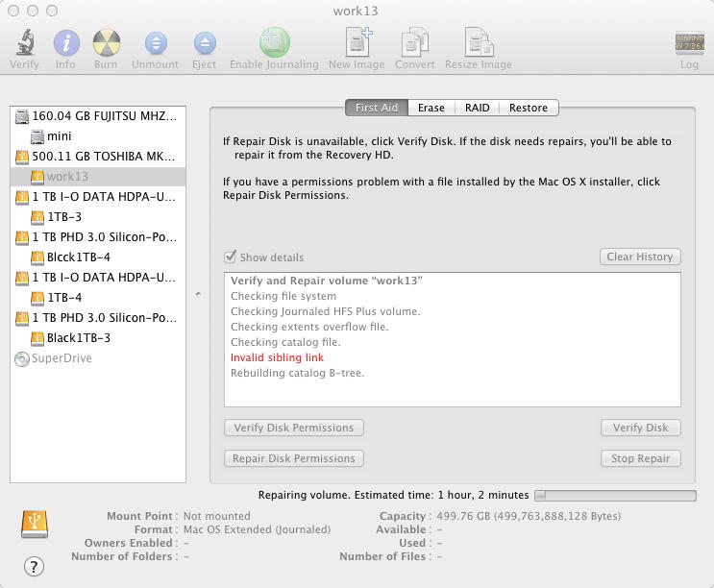Select the Blcck1TB-4 volume
Screen dimensions: 714x588
click(x=98, y=257)
